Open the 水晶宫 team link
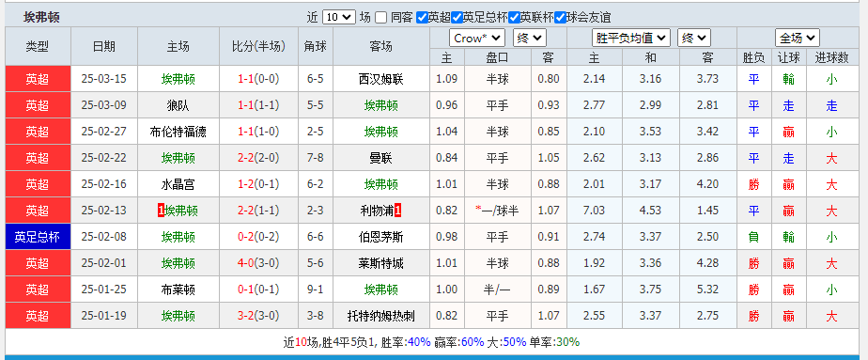The height and width of the screenshot is (360, 868). pyautogui.click(x=178, y=184)
